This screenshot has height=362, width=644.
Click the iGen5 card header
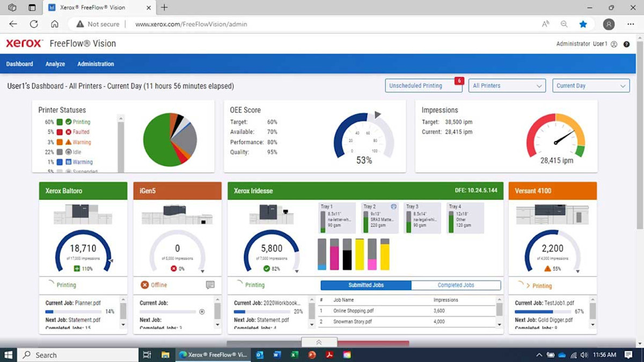[177, 191]
